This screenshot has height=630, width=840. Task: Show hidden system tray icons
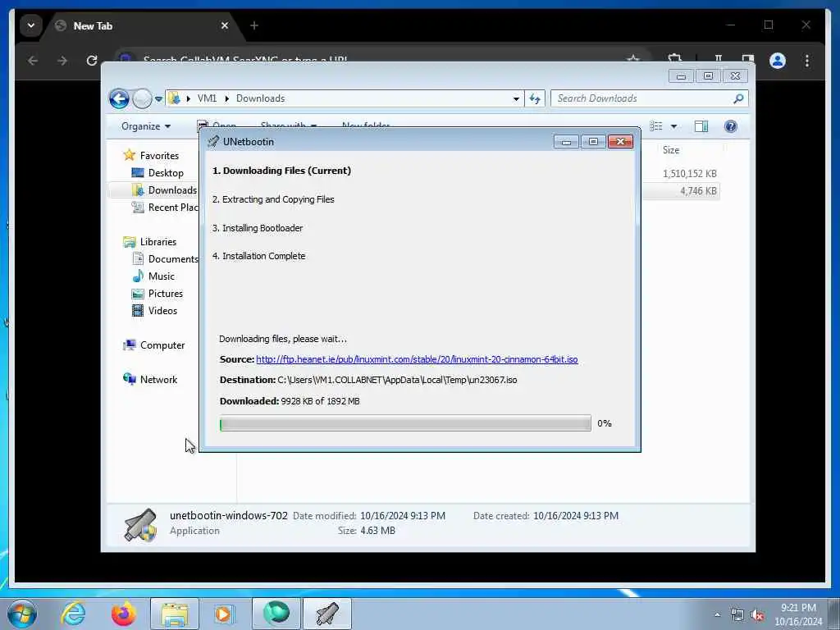(717, 615)
